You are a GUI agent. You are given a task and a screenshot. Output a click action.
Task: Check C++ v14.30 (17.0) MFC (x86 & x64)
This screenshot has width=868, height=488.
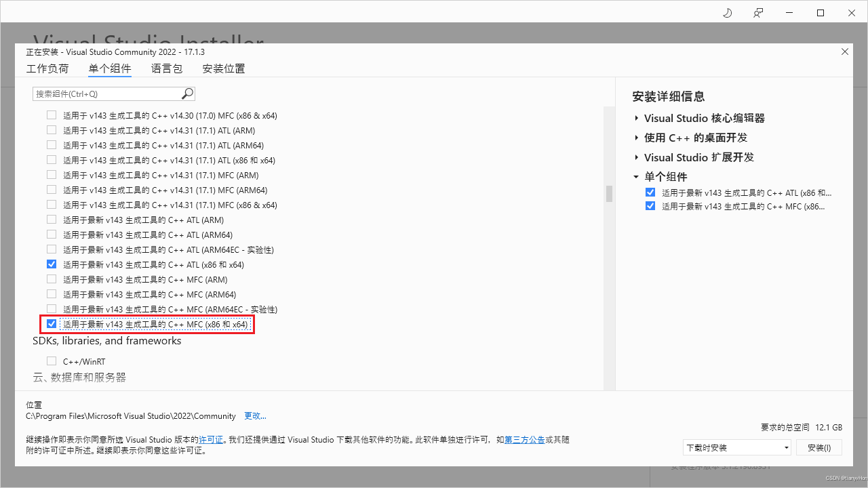pyautogui.click(x=52, y=115)
